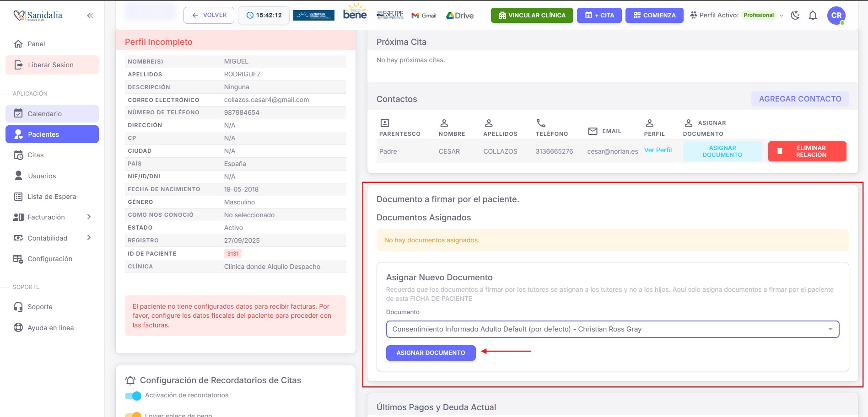Open Lista de Espera menu item
Viewport: 868px width, 417px height.
pyautogui.click(x=51, y=197)
